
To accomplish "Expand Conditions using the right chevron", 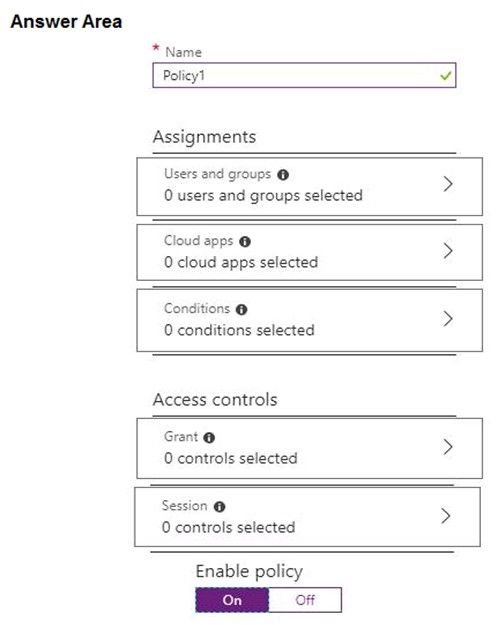I will (x=448, y=318).
